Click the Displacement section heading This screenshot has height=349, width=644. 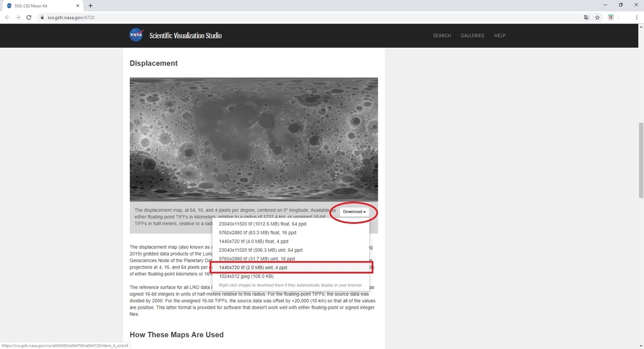153,63
